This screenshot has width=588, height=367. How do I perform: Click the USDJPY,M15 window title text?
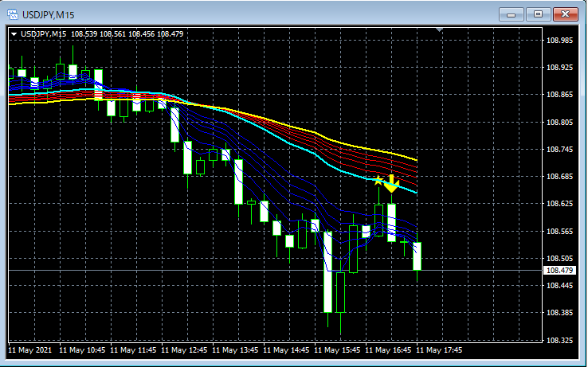click(49, 15)
